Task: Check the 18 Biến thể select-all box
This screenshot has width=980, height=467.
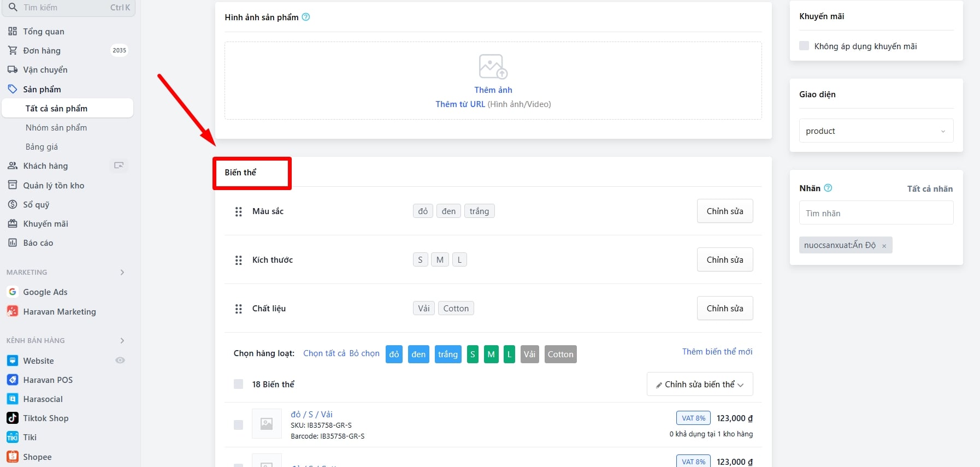Action: click(x=238, y=384)
